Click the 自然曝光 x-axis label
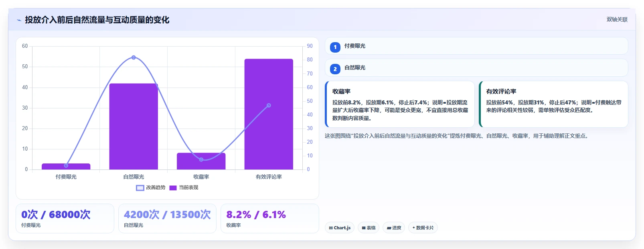Screen dimensions: 644x249 (x=134, y=177)
